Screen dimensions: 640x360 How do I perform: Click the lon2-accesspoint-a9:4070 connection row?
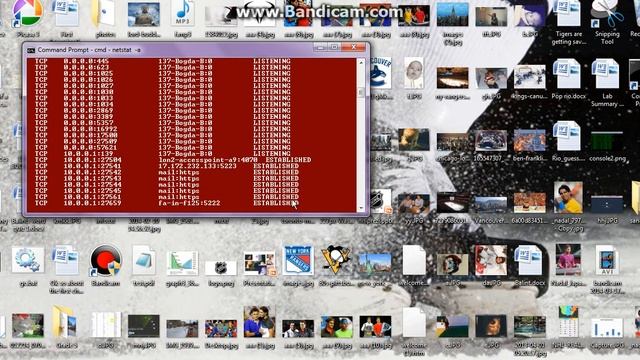[173, 160]
